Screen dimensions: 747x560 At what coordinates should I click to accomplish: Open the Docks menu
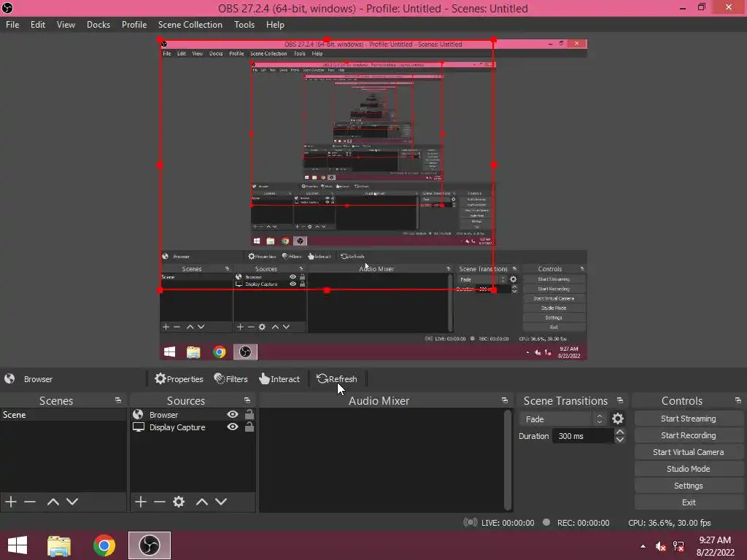(x=98, y=25)
